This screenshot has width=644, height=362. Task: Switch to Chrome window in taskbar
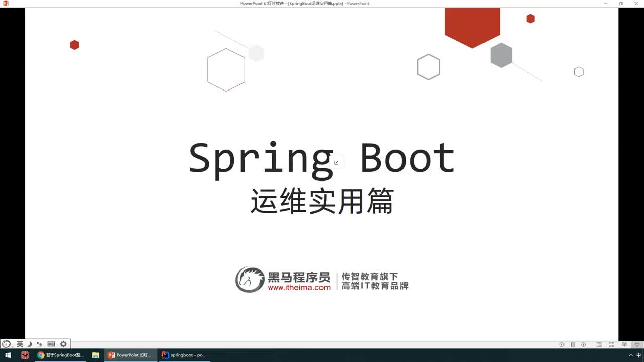coord(60,355)
